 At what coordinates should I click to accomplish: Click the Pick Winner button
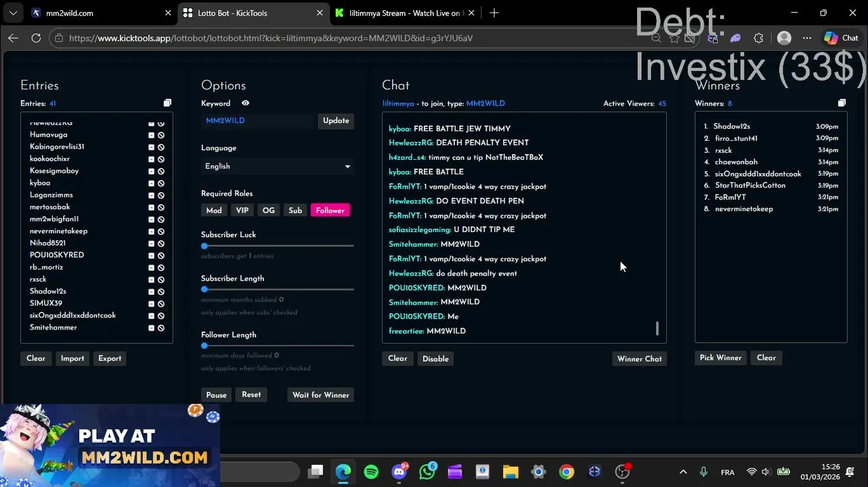[720, 358]
